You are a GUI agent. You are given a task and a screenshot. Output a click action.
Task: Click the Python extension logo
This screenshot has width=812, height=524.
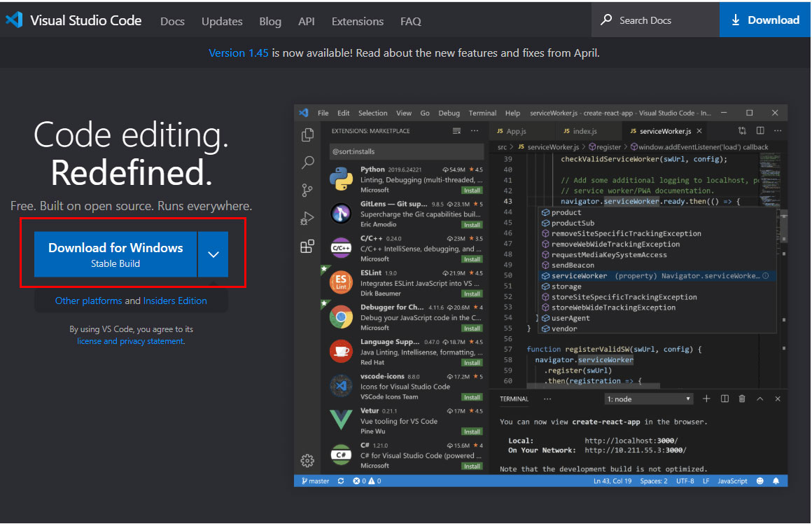click(x=342, y=179)
